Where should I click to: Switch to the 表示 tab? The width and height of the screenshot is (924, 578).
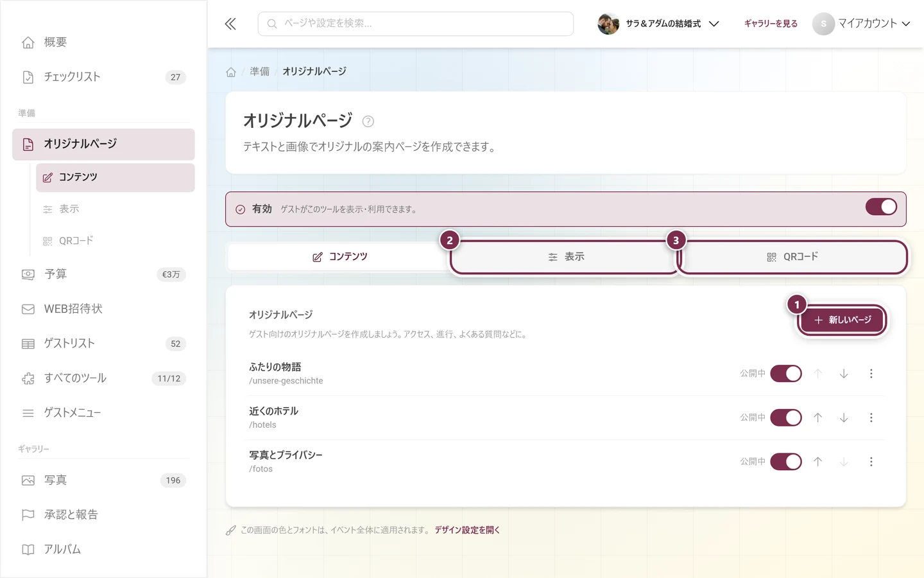pos(566,257)
